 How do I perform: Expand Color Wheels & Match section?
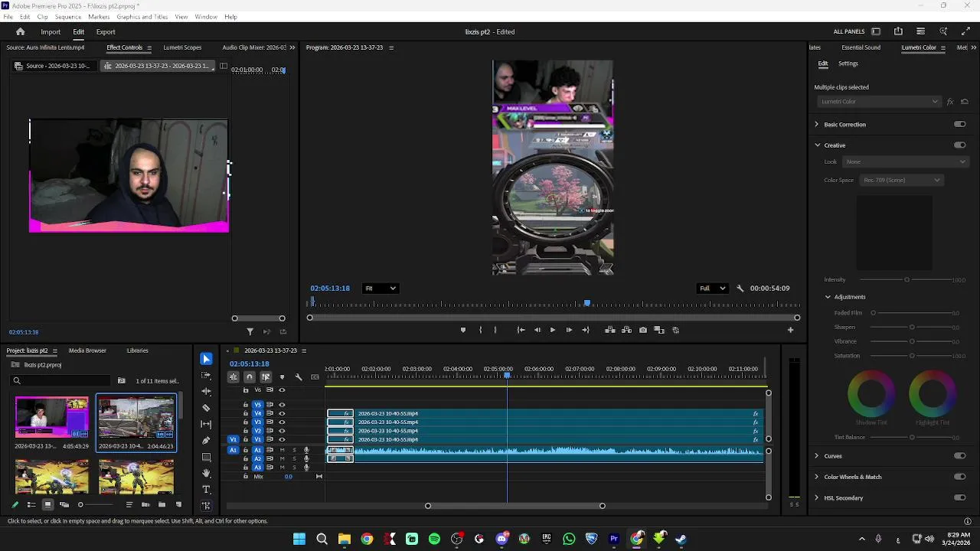coord(816,477)
